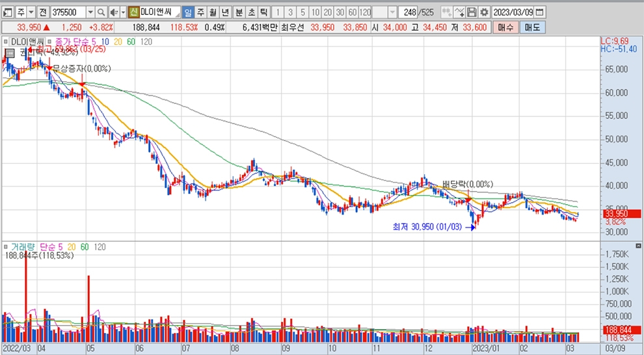Click the speaker sound icon
The height and width of the screenshot is (355, 644).
click(x=113, y=12)
